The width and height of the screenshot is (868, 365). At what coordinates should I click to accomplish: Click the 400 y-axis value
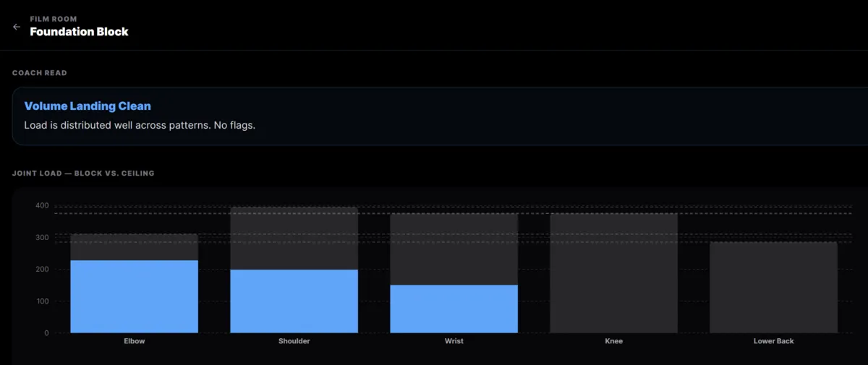click(42, 206)
